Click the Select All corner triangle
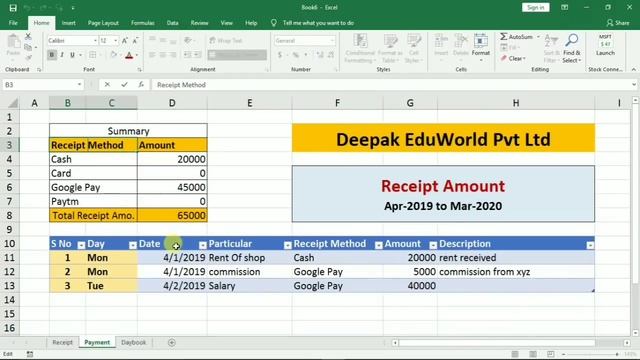This screenshot has height=360, width=640. point(13,103)
